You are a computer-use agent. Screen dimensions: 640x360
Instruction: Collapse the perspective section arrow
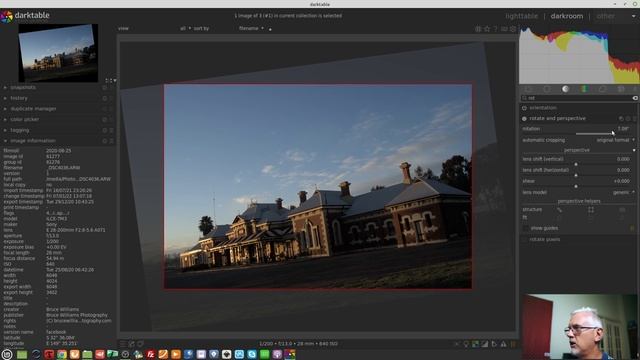tap(634, 150)
